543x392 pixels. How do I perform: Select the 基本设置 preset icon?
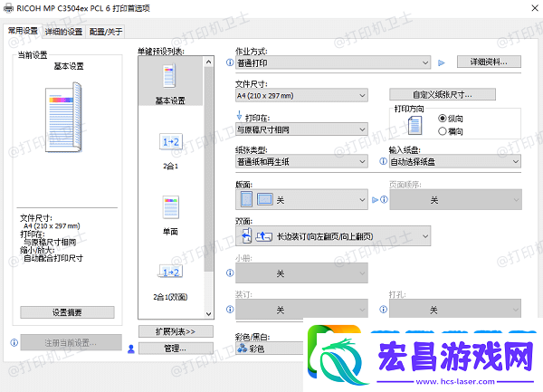point(169,76)
